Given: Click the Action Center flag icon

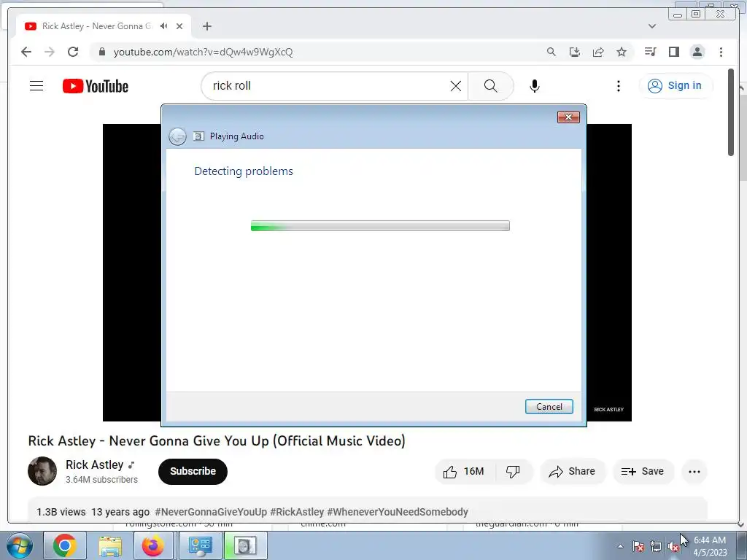Looking at the screenshot, I should (x=638, y=546).
